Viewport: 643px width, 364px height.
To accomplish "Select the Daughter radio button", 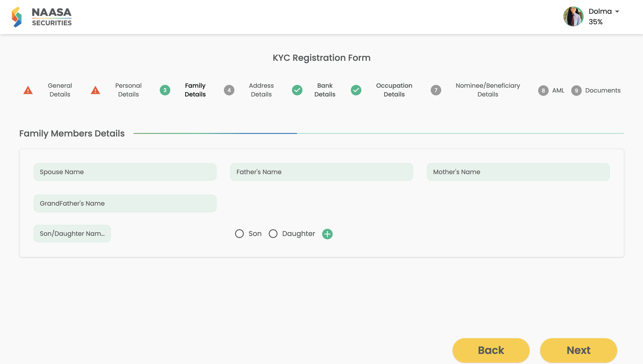I will tap(273, 233).
